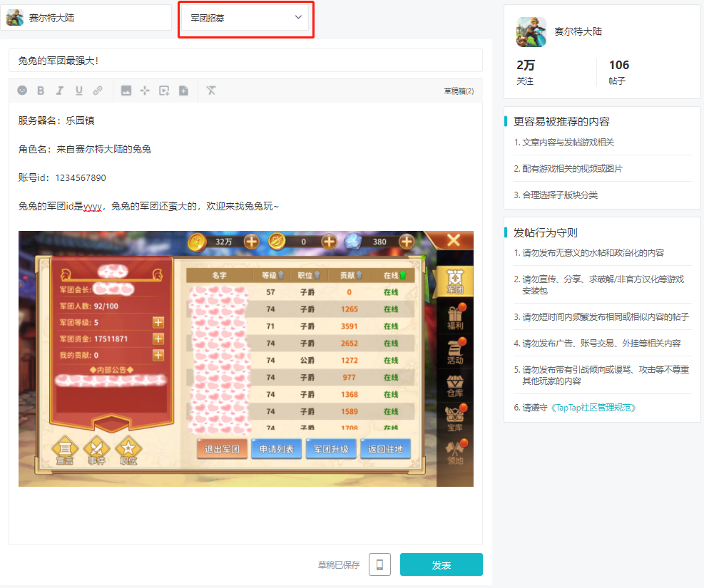Open the 仓库 side icon

coord(455,386)
